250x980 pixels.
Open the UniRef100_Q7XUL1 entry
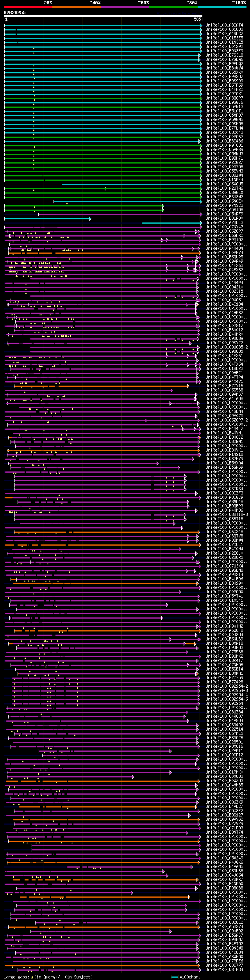(x=224, y=545)
